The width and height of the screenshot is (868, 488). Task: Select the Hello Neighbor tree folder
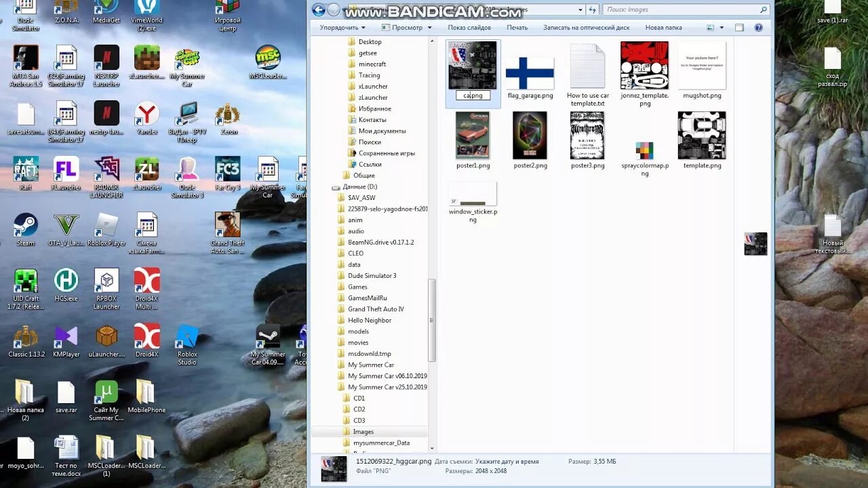[x=370, y=320]
